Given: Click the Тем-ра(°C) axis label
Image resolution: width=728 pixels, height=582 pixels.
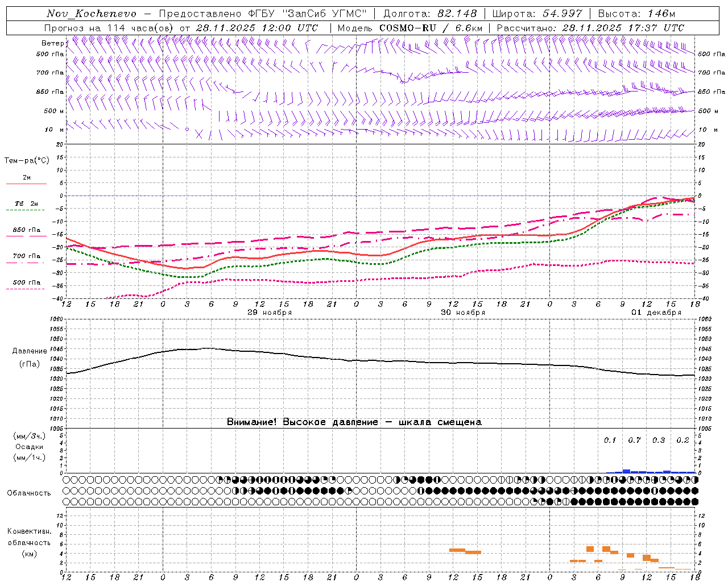Looking at the screenshot, I should [x=27, y=161].
